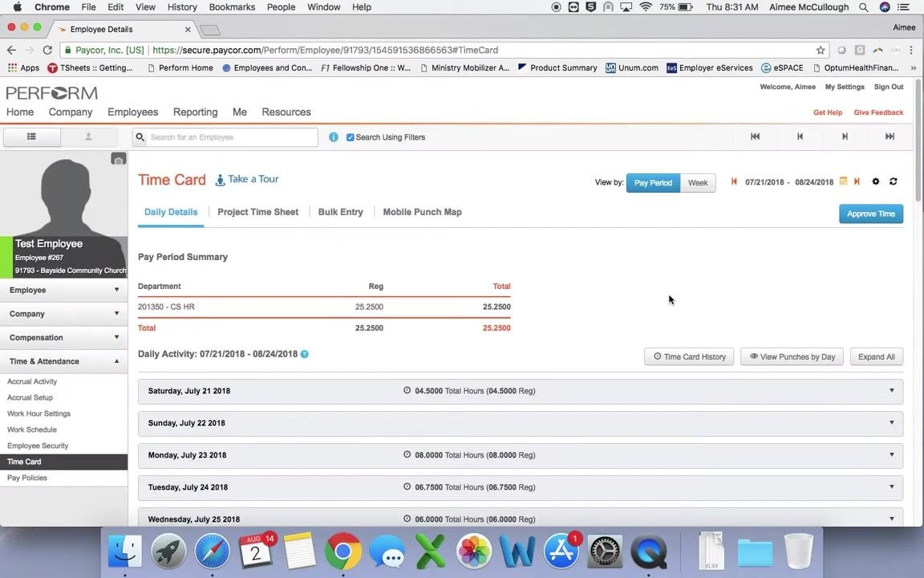Viewport: 924px width, 578px height.
Task: Expand the Employee sidebar section
Action: pos(63,290)
